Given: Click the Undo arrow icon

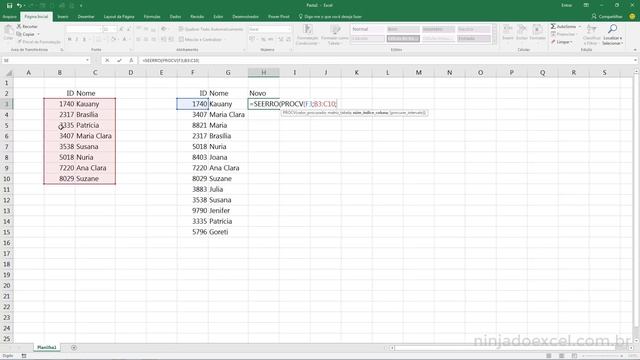Looking at the screenshot, I should click(x=19, y=5).
